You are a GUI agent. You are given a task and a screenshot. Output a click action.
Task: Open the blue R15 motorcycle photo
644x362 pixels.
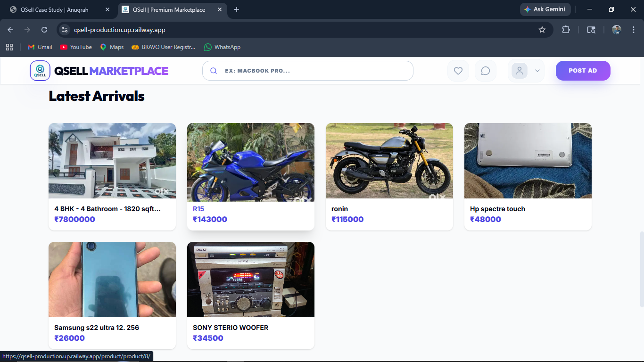click(x=251, y=162)
